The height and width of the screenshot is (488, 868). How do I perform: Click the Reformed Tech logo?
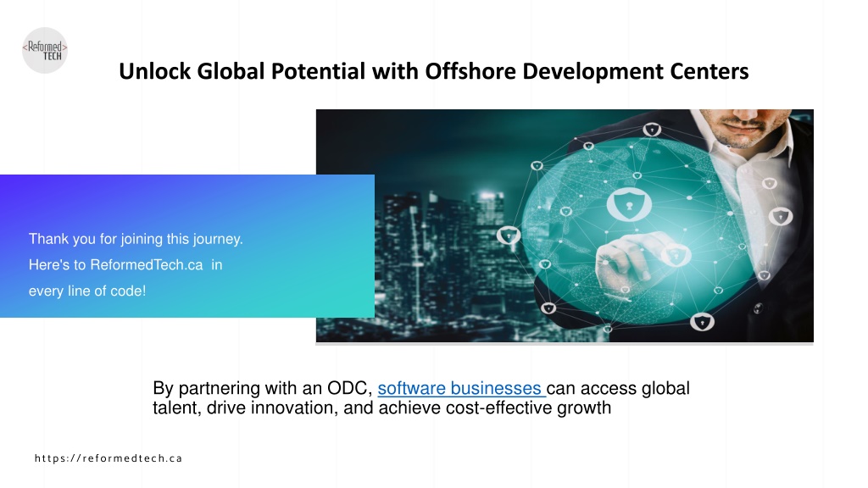click(x=45, y=50)
